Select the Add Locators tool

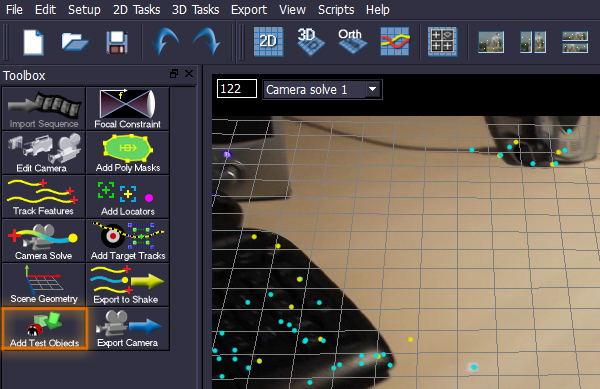pyautogui.click(x=127, y=197)
